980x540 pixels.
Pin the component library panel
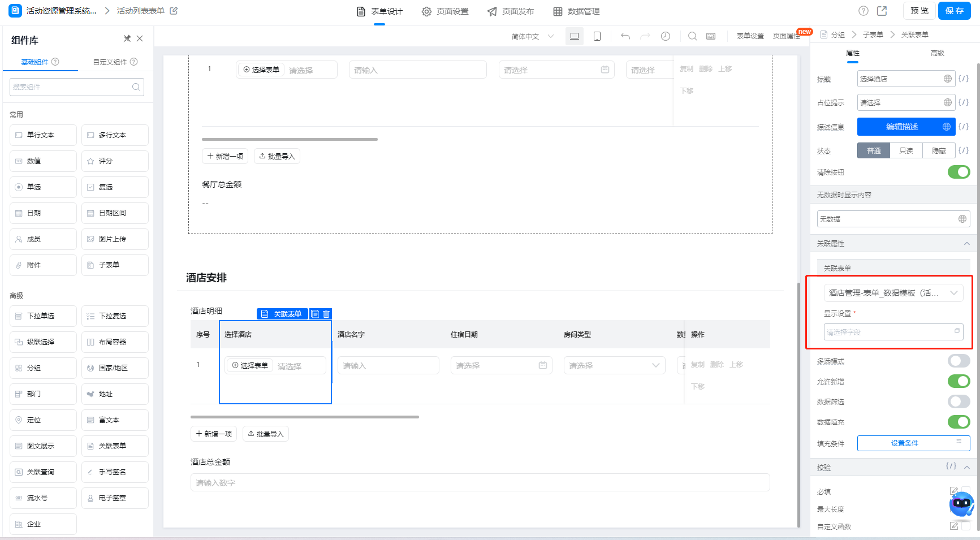click(x=127, y=38)
